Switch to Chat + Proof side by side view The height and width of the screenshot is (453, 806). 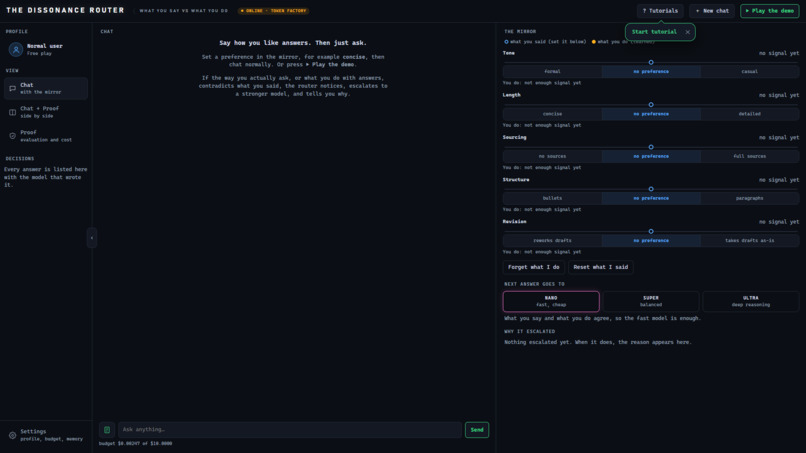(x=46, y=112)
